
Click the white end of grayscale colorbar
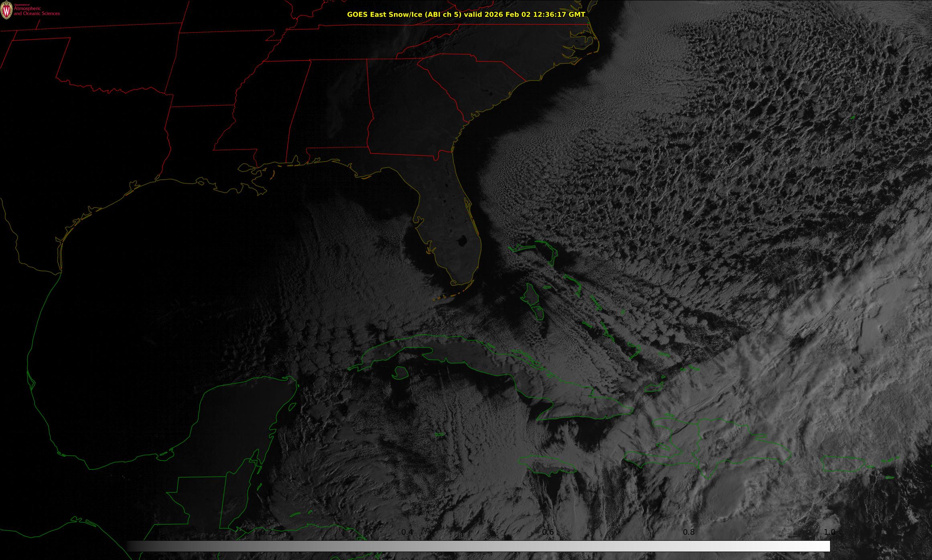click(x=824, y=546)
